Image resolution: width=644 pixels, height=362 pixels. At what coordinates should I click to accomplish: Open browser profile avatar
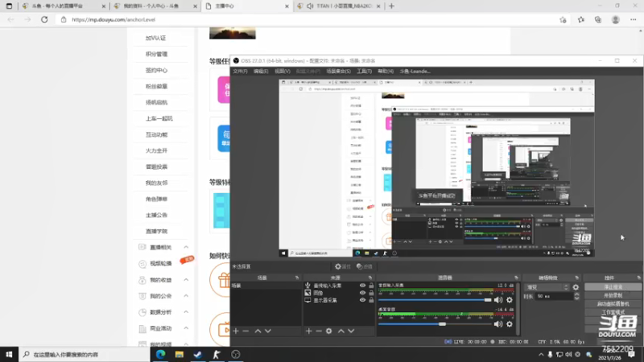coord(615,19)
